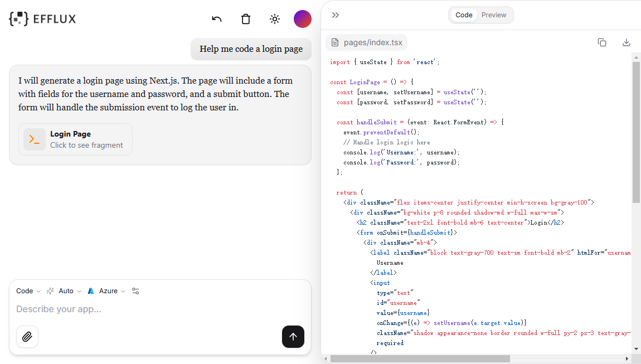Click the "Help me code a login page" message
The height and width of the screenshot is (364, 641).
tap(251, 49)
